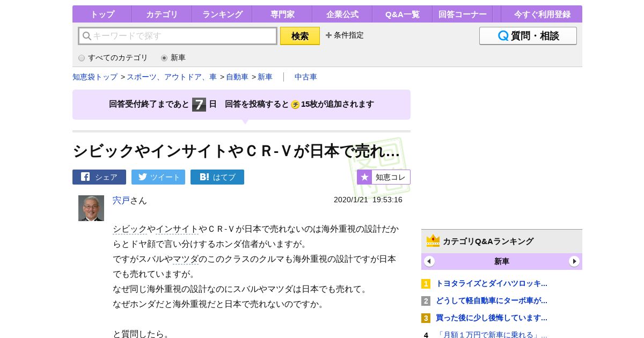Open rank 1 トヨタライズとダイハツロッキ...
644x338 pixels.
pyautogui.click(x=492, y=283)
